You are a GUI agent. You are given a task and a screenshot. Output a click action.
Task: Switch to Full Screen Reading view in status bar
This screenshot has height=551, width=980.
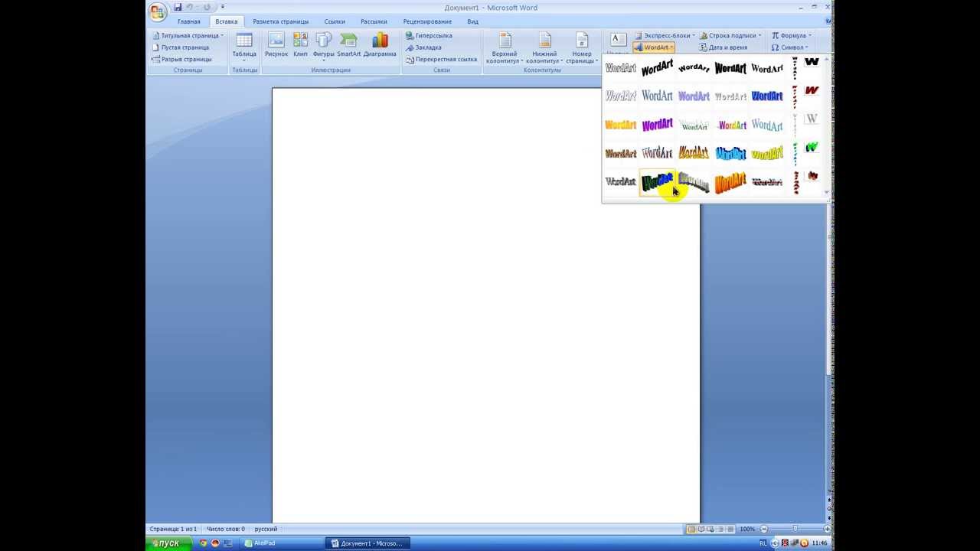click(x=701, y=529)
